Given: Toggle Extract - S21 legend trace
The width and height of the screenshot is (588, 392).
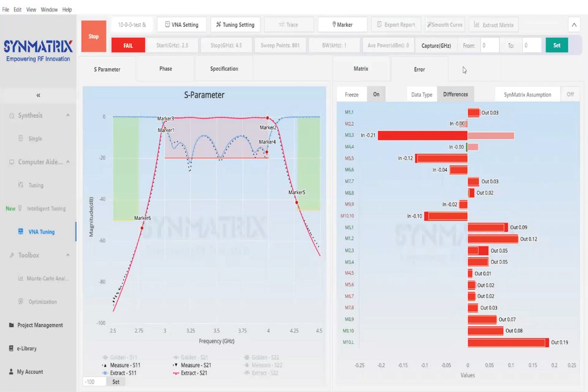Looking at the screenshot, I should tap(190, 373).
